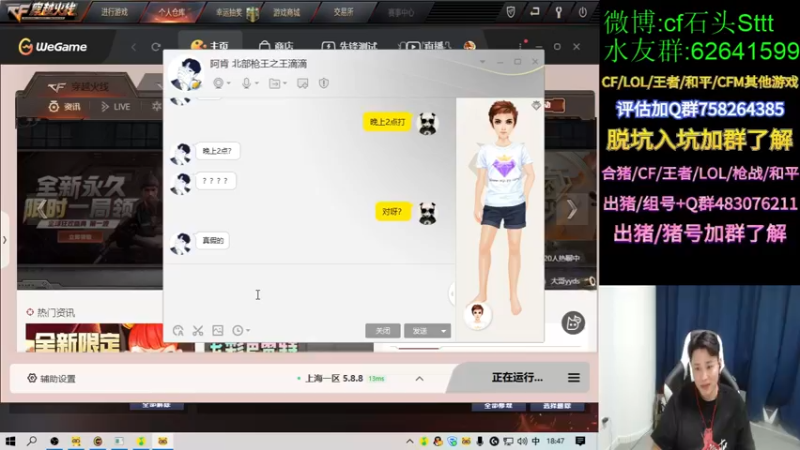This screenshot has width=800, height=450.
Task: Open message history clock icon
Action: tap(238, 331)
